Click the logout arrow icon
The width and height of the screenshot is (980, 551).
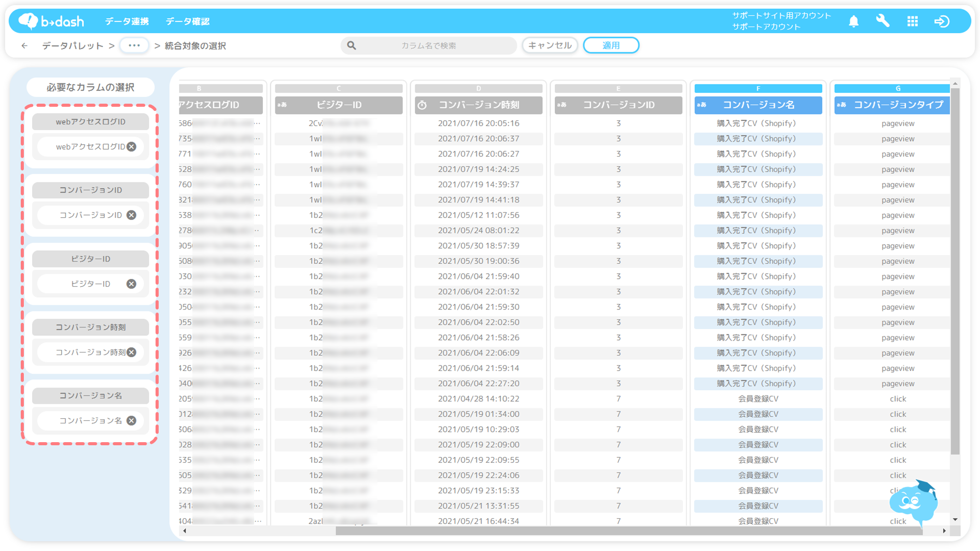(x=942, y=21)
